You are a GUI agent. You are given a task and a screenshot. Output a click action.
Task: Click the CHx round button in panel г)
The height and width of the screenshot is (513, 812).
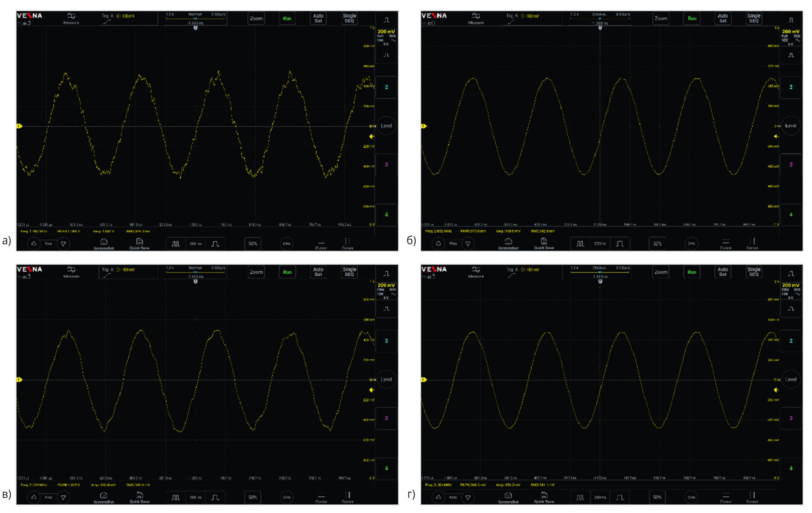tap(691, 497)
